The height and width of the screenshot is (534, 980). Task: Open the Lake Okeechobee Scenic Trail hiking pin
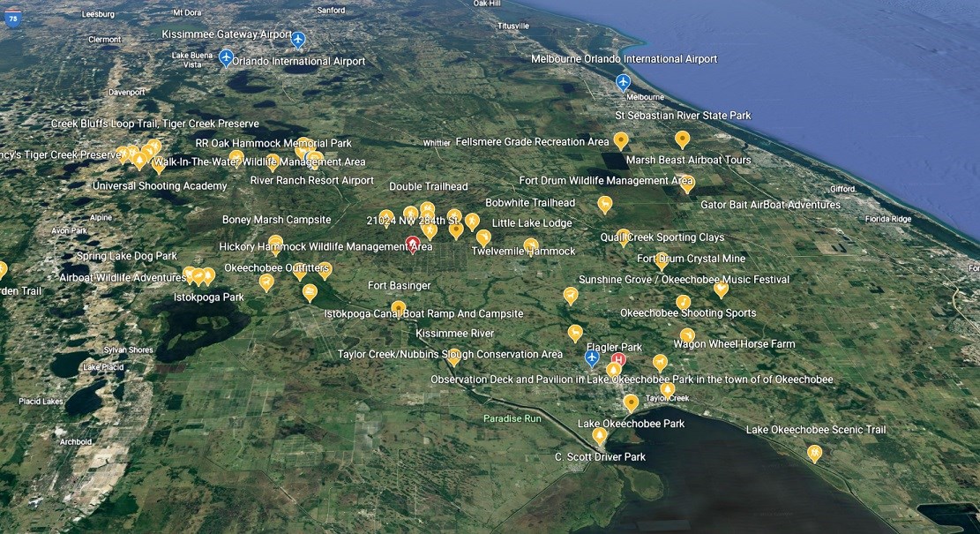click(814, 454)
